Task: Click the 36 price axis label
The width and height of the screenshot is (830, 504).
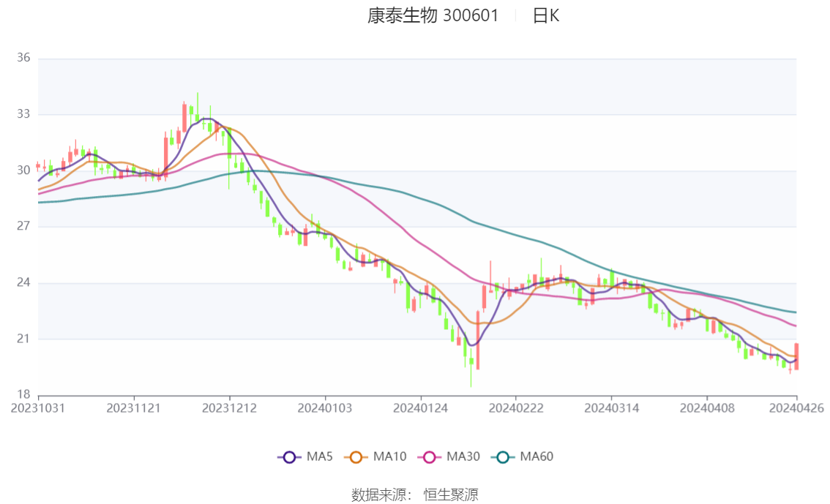Action: [x=23, y=58]
